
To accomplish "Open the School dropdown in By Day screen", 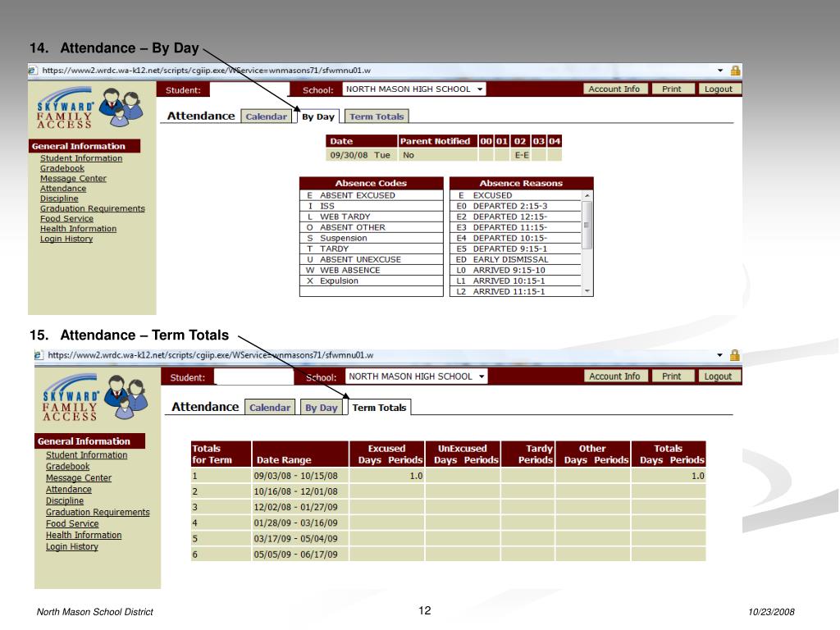I will point(414,89).
